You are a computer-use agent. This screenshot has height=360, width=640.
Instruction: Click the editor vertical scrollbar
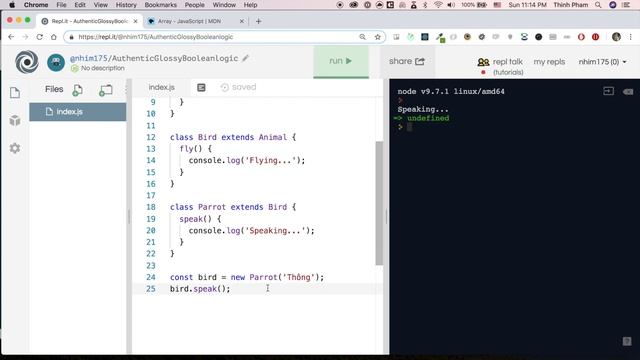(379, 203)
